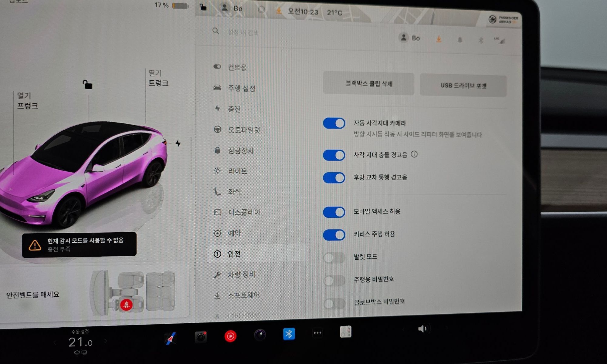Screen dimensions: 607x364
Task: Open 잠금장치 locks menu
Action: click(234, 150)
